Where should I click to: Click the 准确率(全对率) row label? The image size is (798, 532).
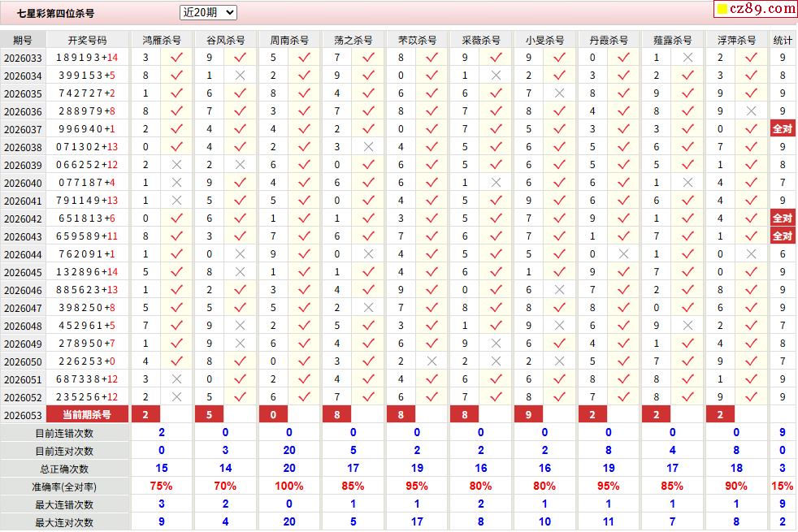tap(64, 487)
